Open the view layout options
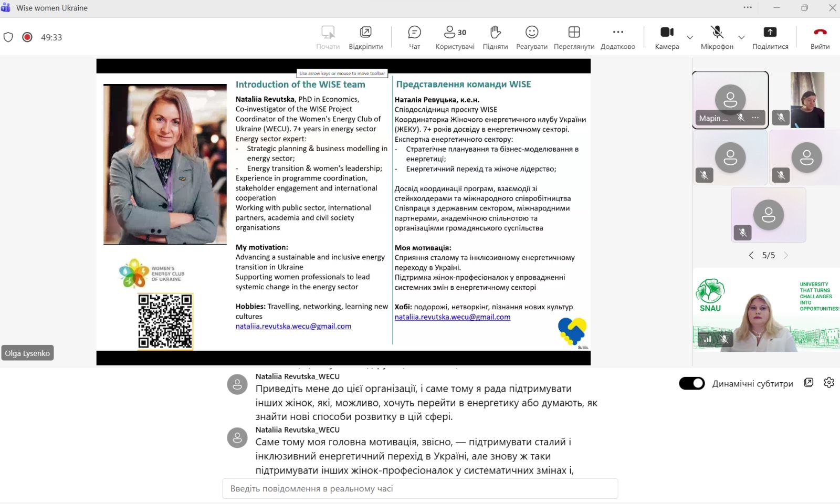 [574, 38]
